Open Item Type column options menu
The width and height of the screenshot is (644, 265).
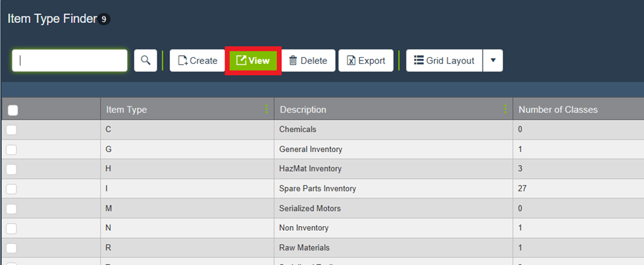(267, 110)
